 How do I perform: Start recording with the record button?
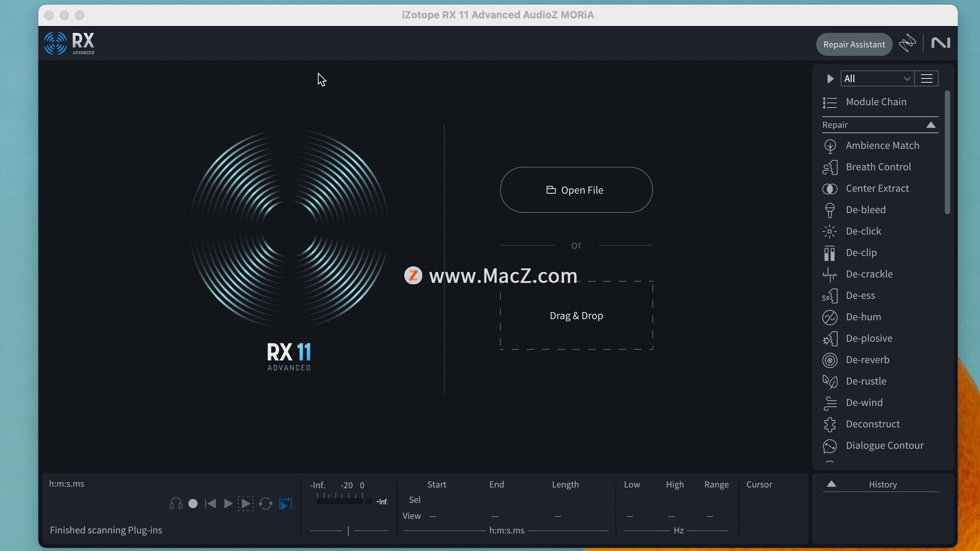pyautogui.click(x=193, y=504)
